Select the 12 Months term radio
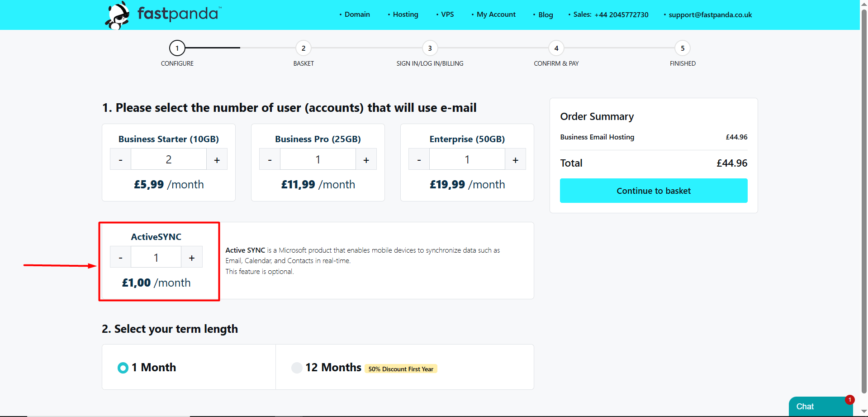Screen dimensions: 868x417 297,368
